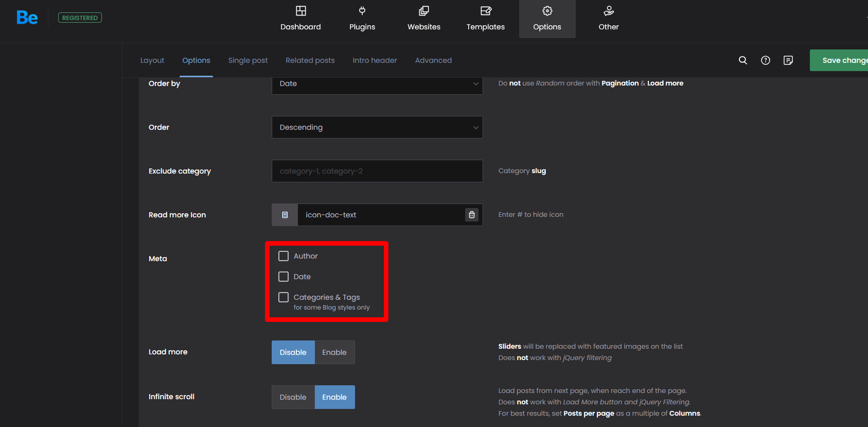Enable the Author meta checkbox
Viewport: 868px width, 427px height.
coord(284,256)
